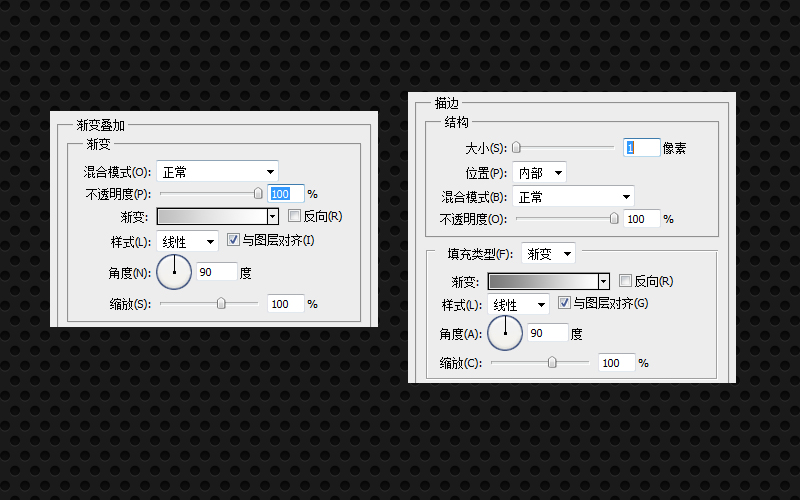
Task: Click gradient preview bar in 描边 panel
Action: (x=542, y=282)
